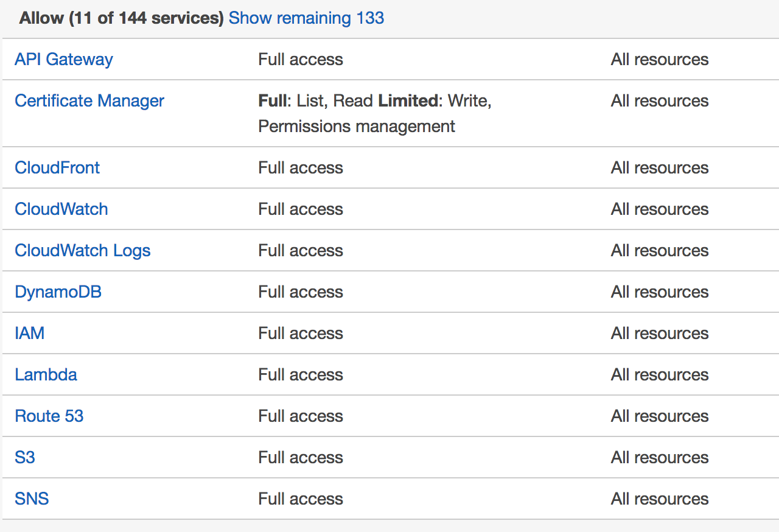Screen dimensions: 779x532
Task: Show the remaining 133 services
Action: click(x=306, y=18)
